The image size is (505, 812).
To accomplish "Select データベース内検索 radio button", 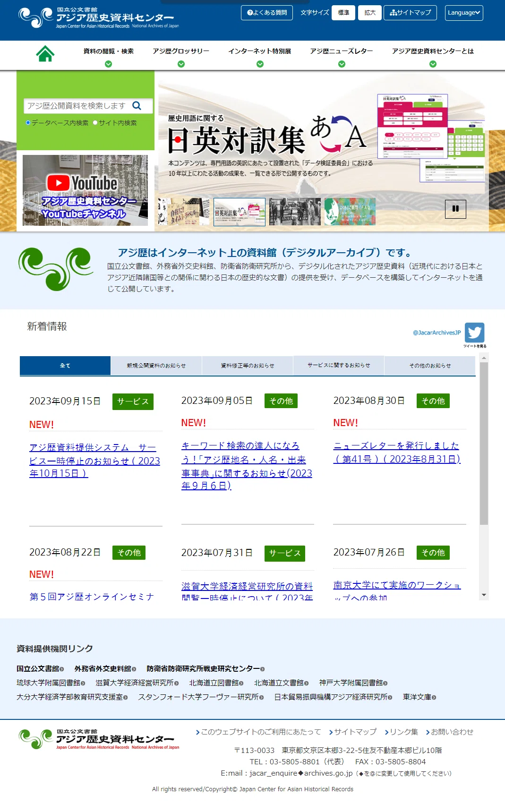I will click(x=28, y=123).
